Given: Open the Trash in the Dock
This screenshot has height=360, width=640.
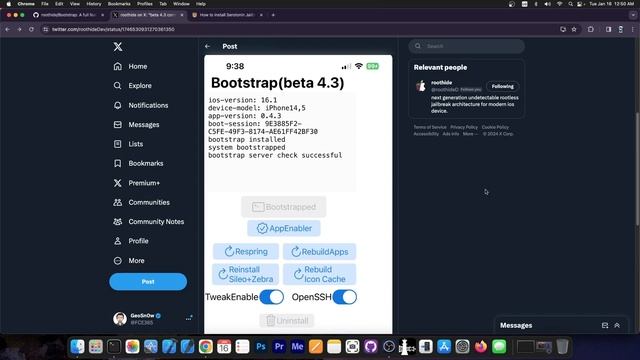Looking at the screenshot, I should point(562,347).
